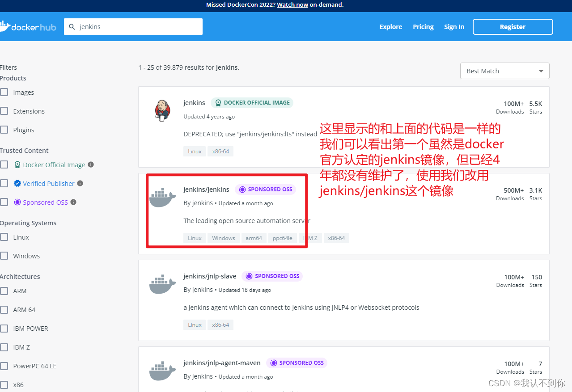Select the ARM 64 architecture checkbox
The image size is (572, 392).
tap(4, 309)
